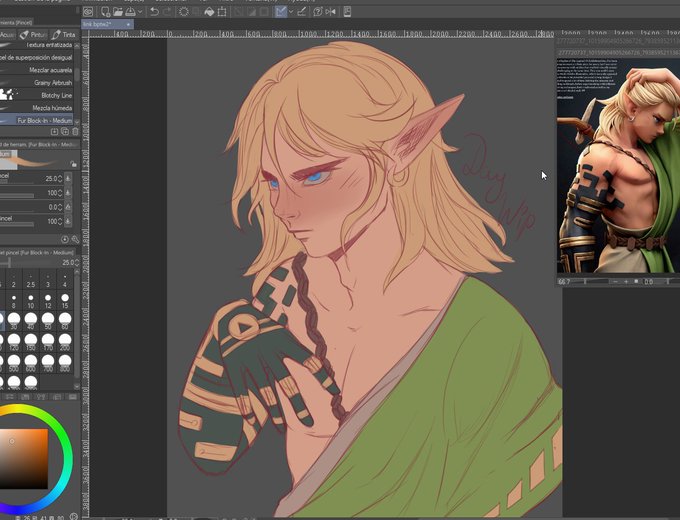Adjust the first 100 value stepper
The width and height of the screenshot is (680, 520).
click(x=60, y=193)
